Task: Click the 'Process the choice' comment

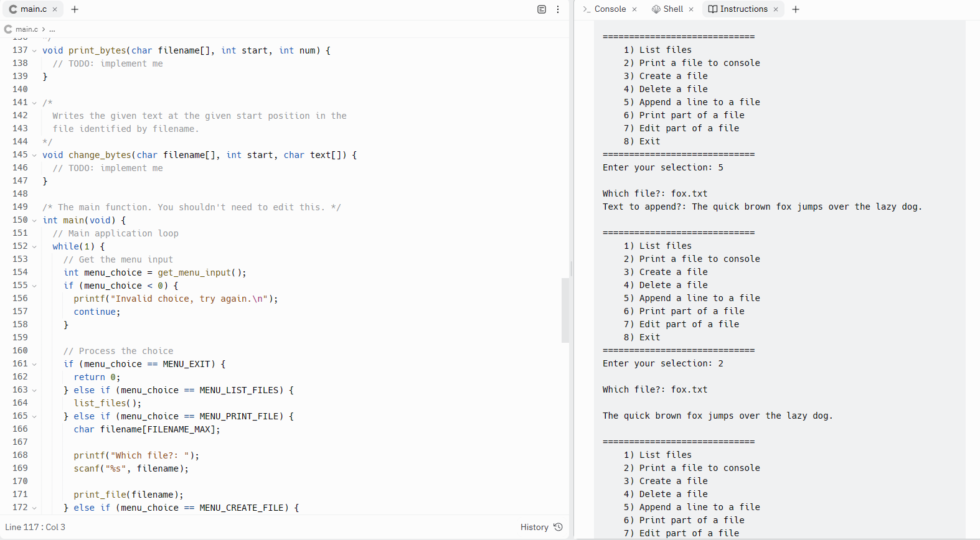Action: (x=118, y=351)
